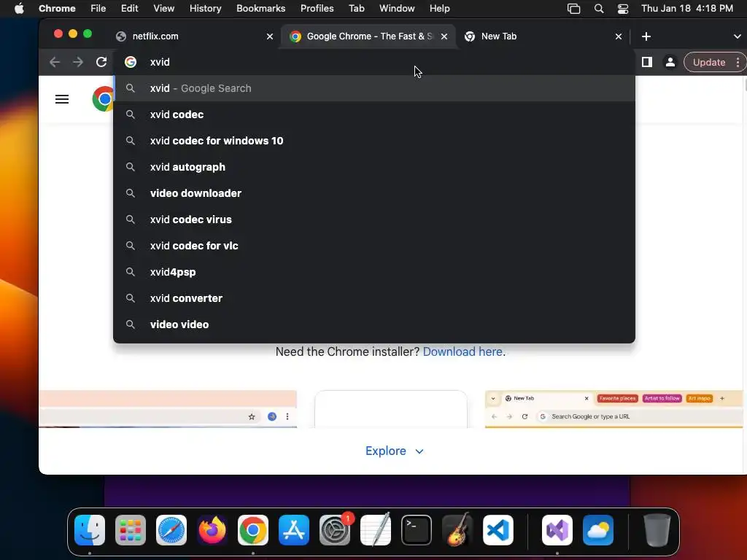The width and height of the screenshot is (747, 560).
Task: Expand the Explore section chevron
Action: [419, 451]
